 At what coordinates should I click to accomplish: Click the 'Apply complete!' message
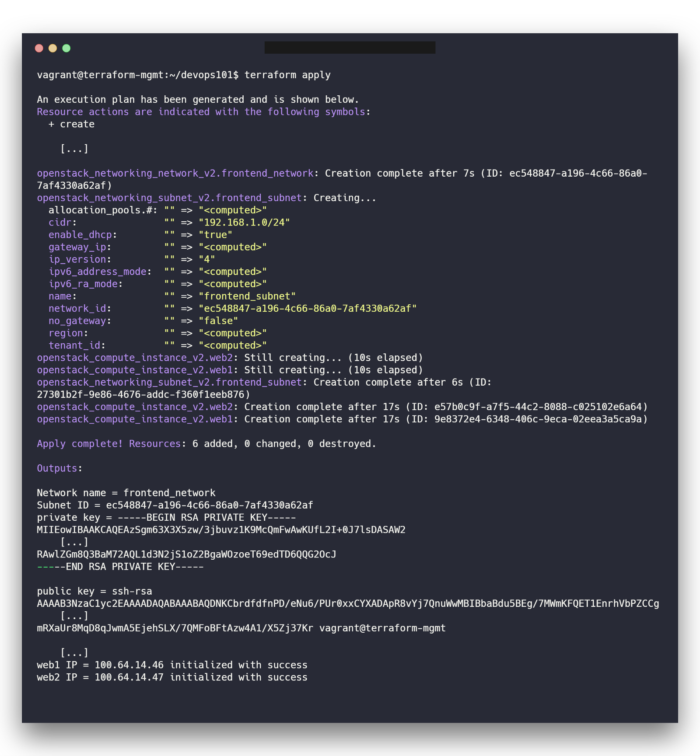[x=80, y=444]
